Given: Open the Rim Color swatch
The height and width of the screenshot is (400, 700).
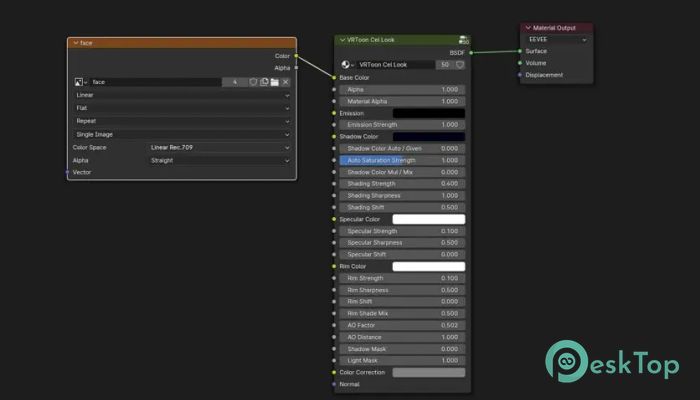Looking at the screenshot, I should click(x=429, y=267).
